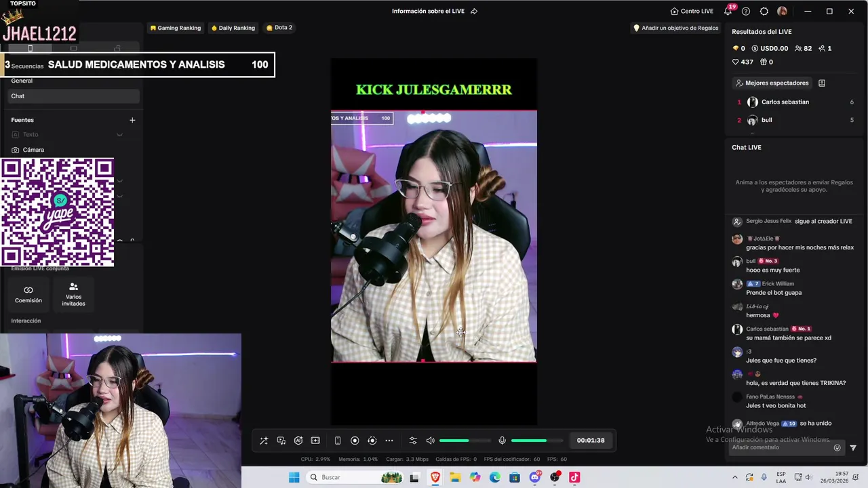Click the viewer list icon beside Mejores espectadores
This screenshot has width=868, height=488.
(822, 83)
